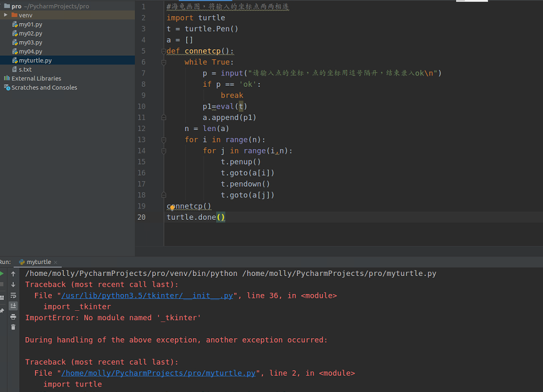Click the External Libraries bar-chart icon
This screenshot has height=392, width=543.
(x=7, y=78)
